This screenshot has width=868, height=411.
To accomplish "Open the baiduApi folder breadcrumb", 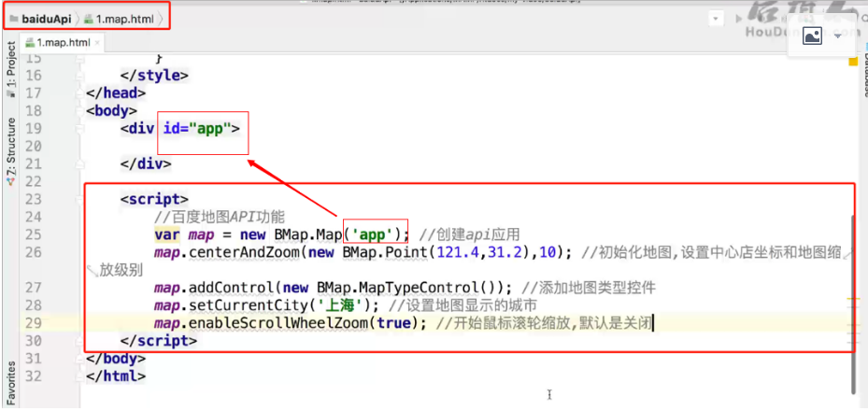I will click(x=40, y=20).
